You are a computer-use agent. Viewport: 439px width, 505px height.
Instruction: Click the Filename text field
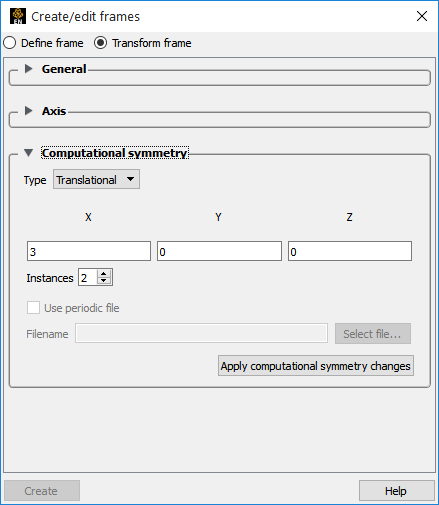point(201,333)
